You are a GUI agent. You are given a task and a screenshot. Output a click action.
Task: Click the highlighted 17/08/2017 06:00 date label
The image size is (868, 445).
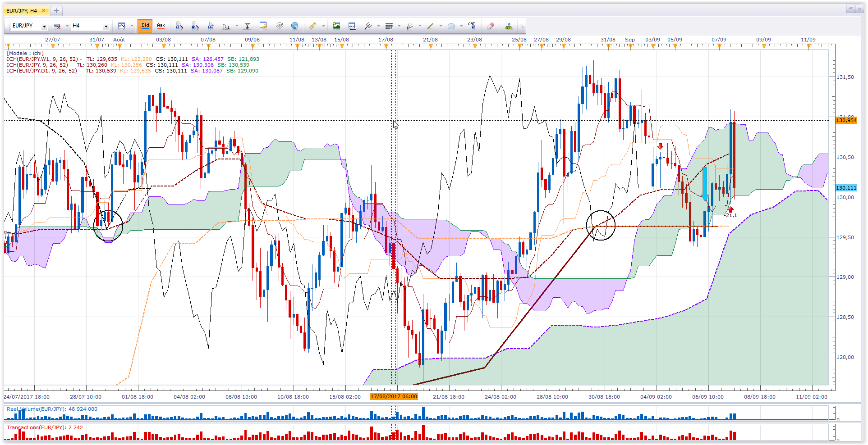pyautogui.click(x=394, y=397)
